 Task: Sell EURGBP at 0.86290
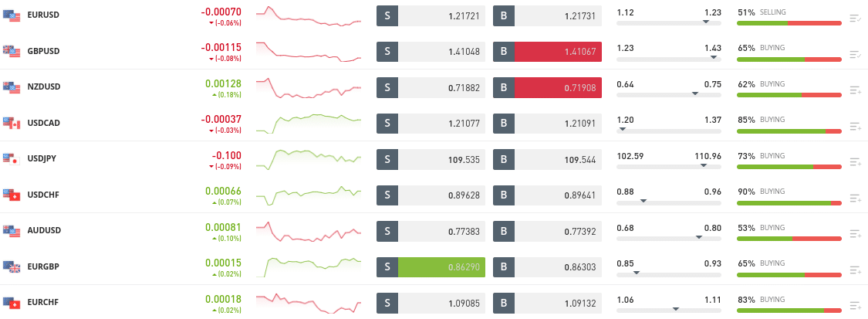pyautogui.click(x=431, y=267)
